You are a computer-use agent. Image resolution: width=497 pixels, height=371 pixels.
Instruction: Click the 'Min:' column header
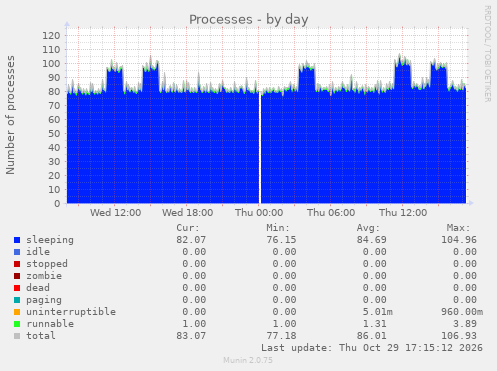pyautogui.click(x=278, y=228)
